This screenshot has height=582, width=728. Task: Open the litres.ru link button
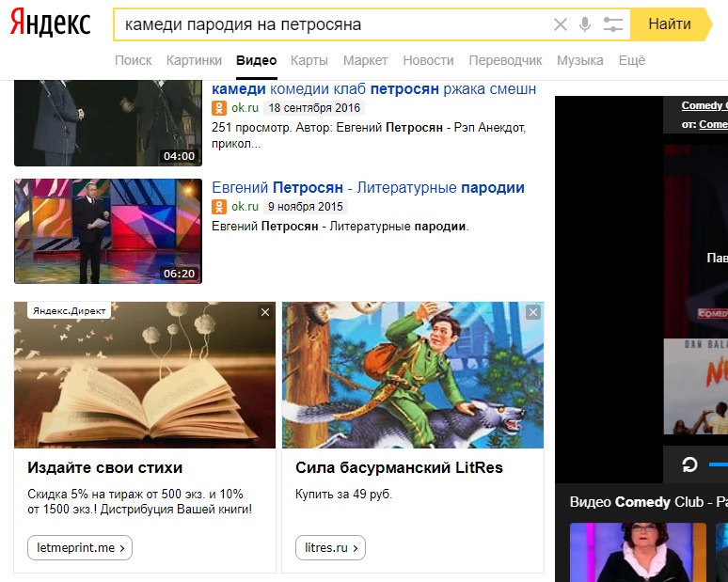point(330,547)
